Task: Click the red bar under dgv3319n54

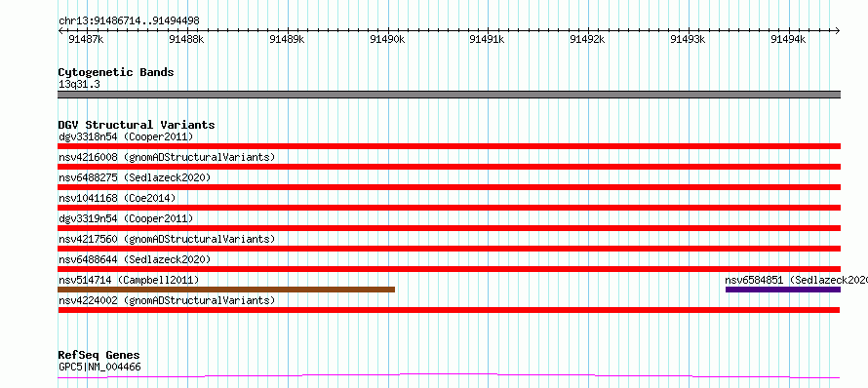Action: 449,228
